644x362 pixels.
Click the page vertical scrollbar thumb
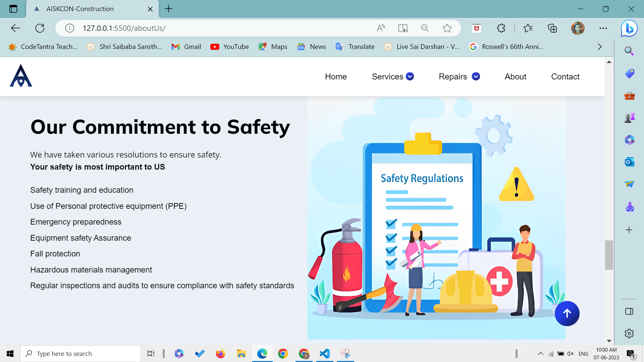point(609,255)
